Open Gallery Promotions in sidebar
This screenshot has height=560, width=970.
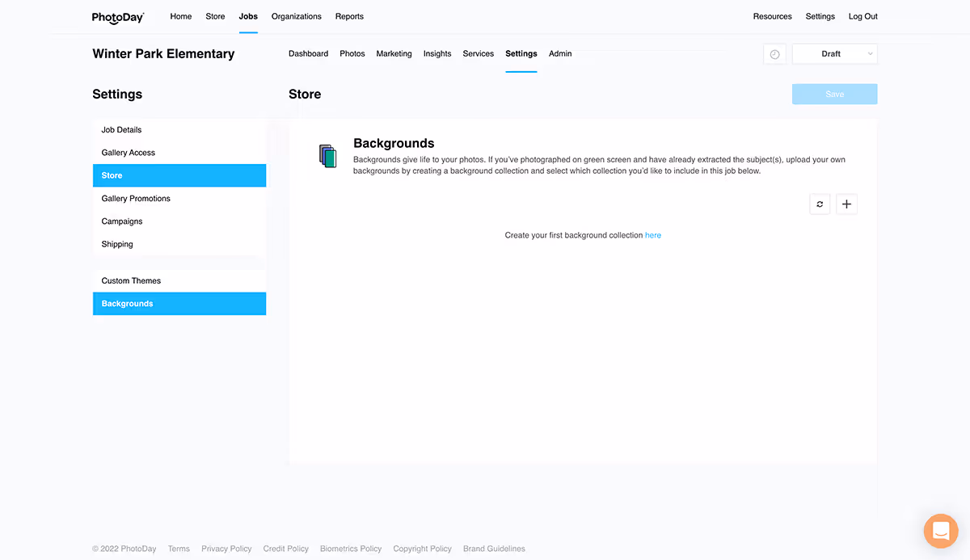[179, 199]
